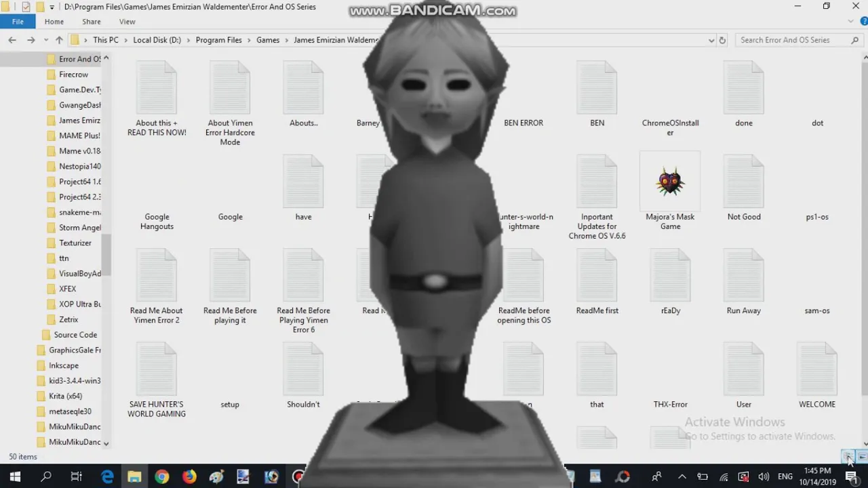Go up one folder level
The image size is (868, 488).
59,40
